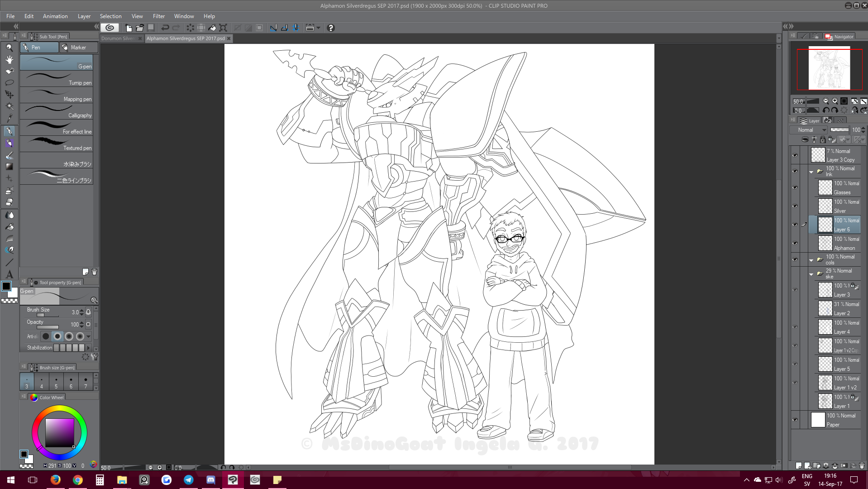This screenshot has width=868, height=489.
Task: Click the New file icon in command bar
Action: coord(129,28)
